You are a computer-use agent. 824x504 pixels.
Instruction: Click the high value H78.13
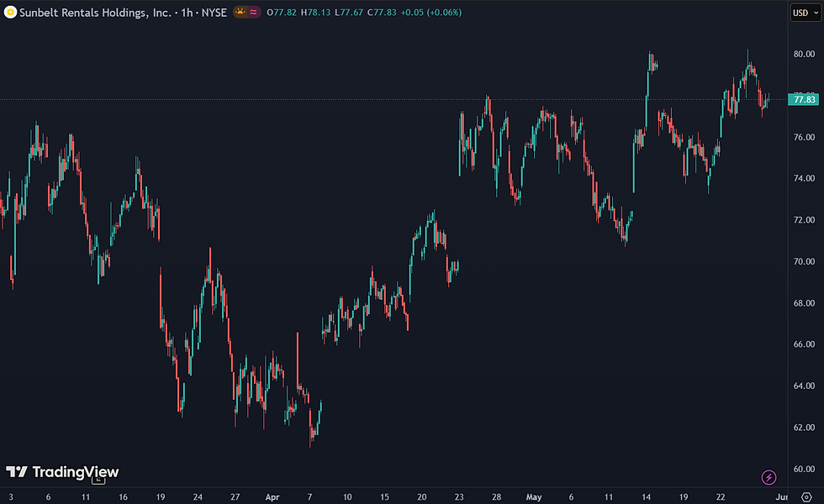pyautogui.click(x=316, y=13)
